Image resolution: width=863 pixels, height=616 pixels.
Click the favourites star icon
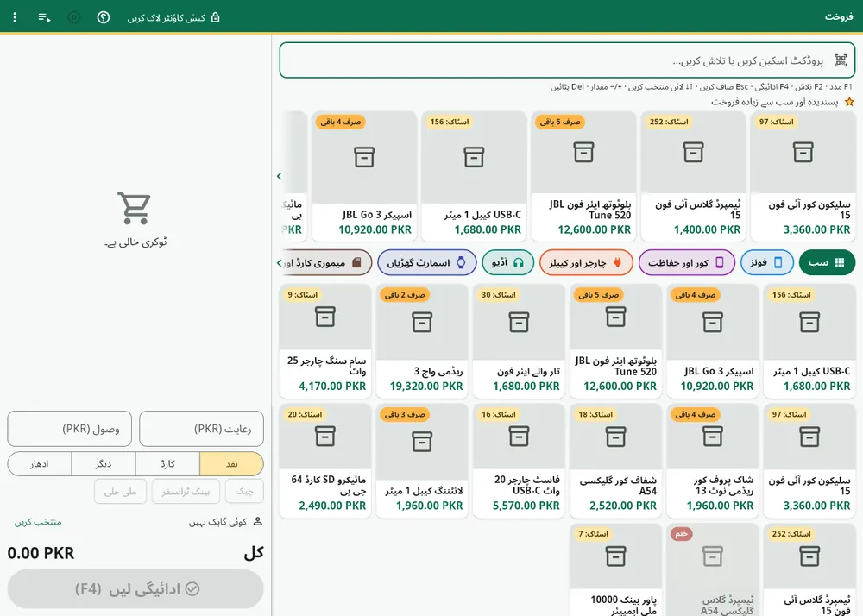pos(849,102)
